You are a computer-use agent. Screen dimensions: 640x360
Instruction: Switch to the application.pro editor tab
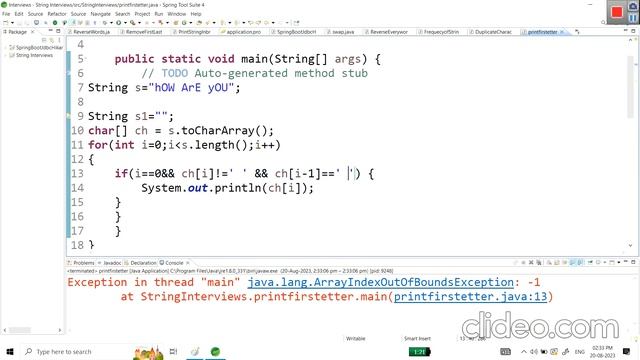(243, 32)
